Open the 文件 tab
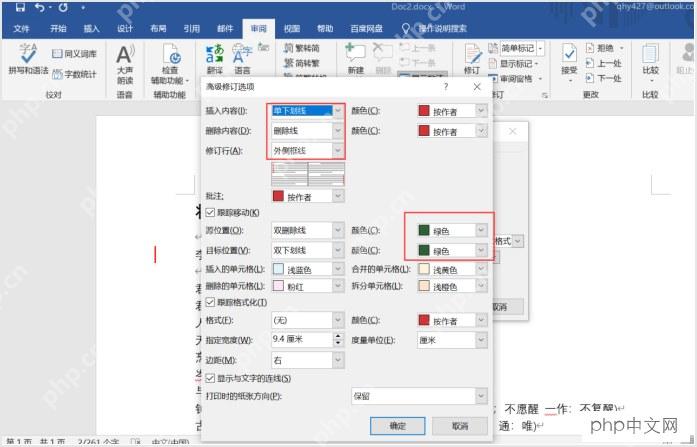Screen dimensions: 697x447 [x=21, y=28]
